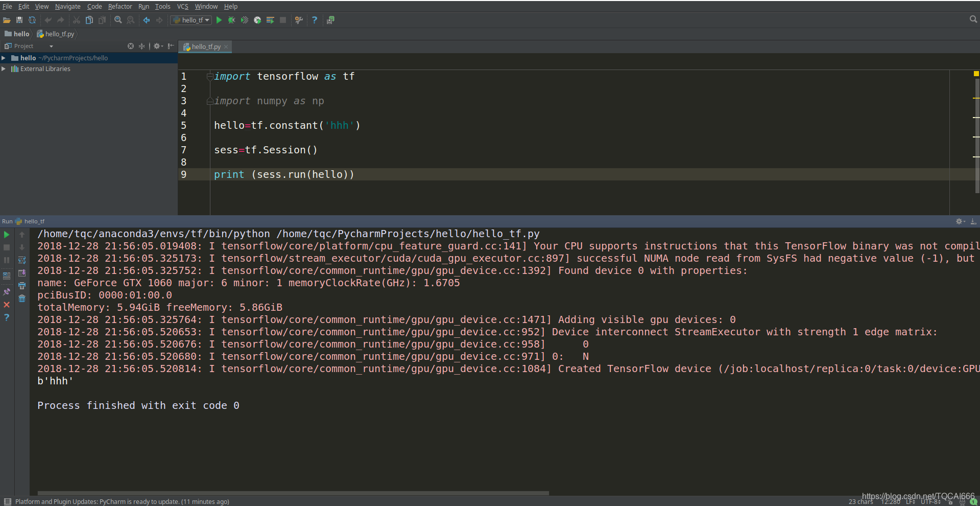Close Run panel with red X
Viewport: 980px width, 506px height.
[7, 305]
